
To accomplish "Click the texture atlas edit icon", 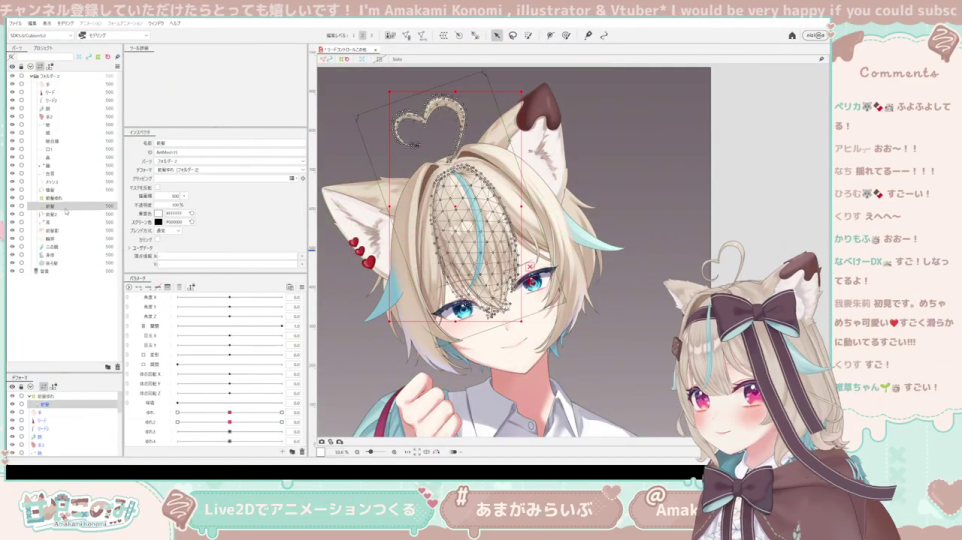I will [390, 36].
